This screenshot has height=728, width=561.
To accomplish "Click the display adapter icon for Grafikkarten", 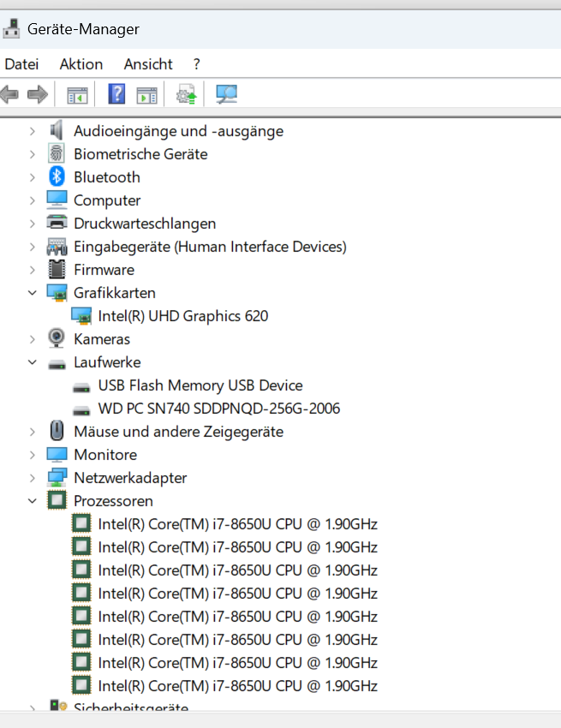I will tap(57, 293).
